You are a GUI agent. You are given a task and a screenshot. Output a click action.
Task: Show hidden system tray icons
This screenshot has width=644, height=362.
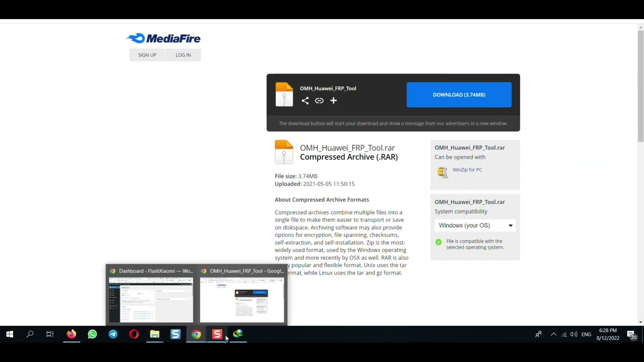(x=553, y=334)
